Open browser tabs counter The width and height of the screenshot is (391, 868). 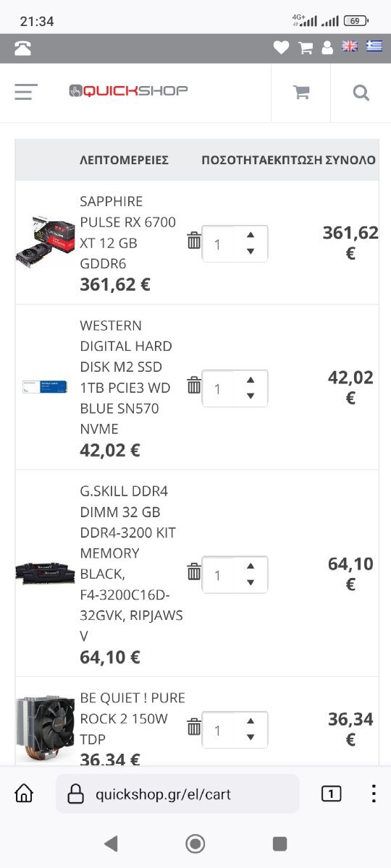(x=331, y=793)
